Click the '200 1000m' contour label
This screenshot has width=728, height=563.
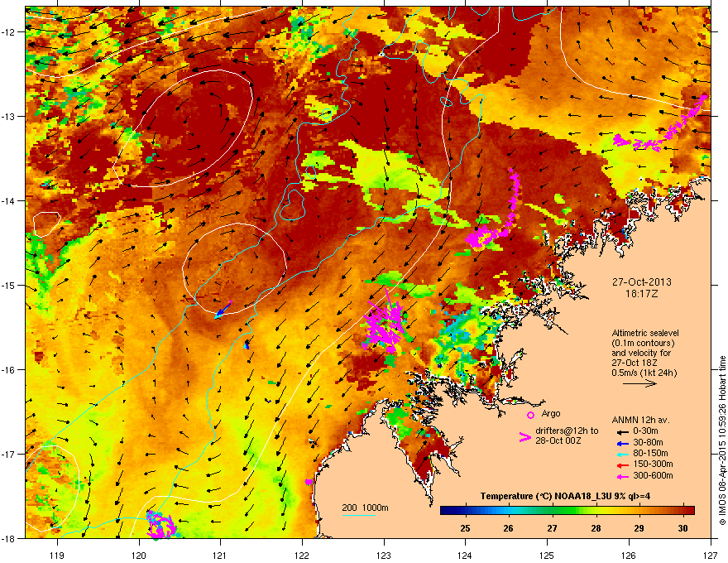365,508
